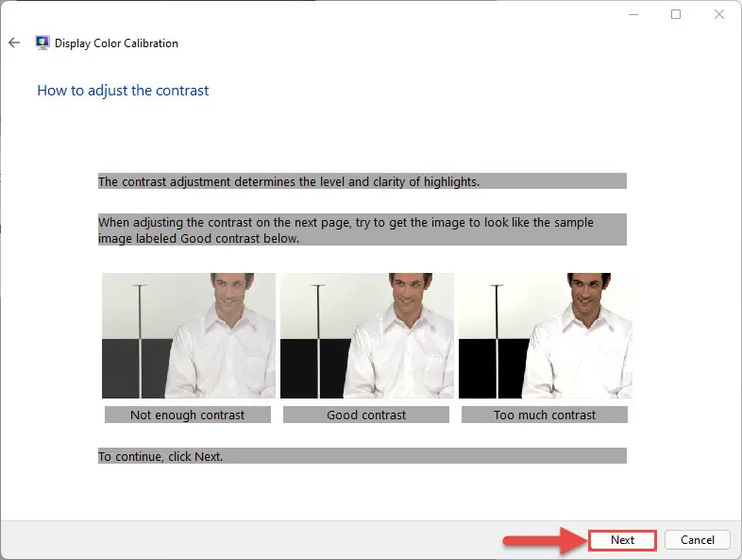The height and width of the screenshot is (560, 742).
Task: Click the sentence about clarity of highlights
Action: pos(289,181)
